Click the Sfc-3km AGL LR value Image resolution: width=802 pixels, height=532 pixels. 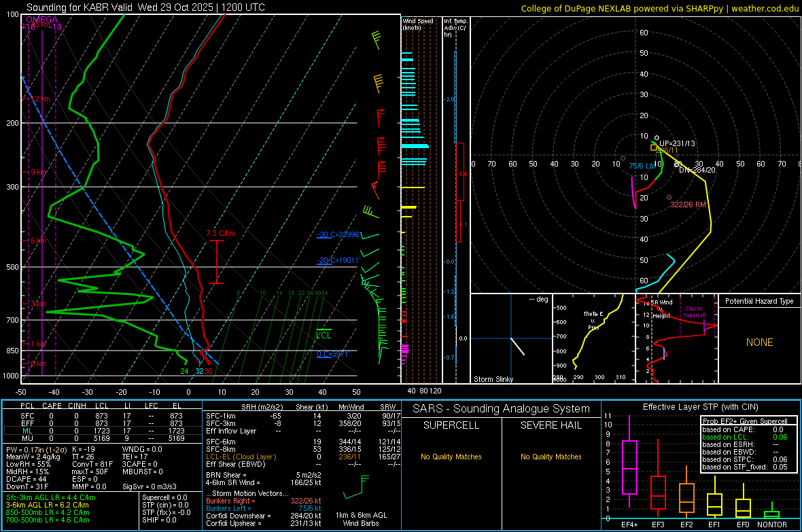pyautogui.click(x=51, y=497)
